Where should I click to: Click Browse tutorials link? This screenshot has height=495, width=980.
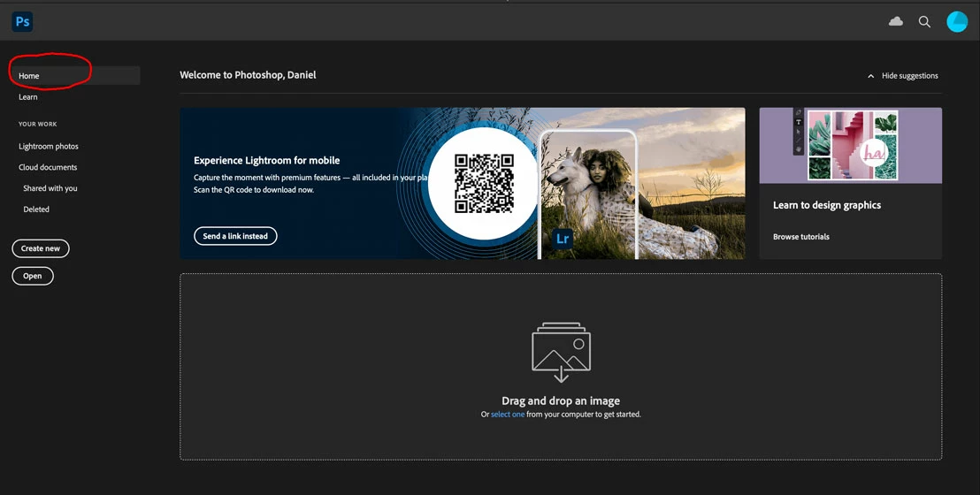coord(801,237)
